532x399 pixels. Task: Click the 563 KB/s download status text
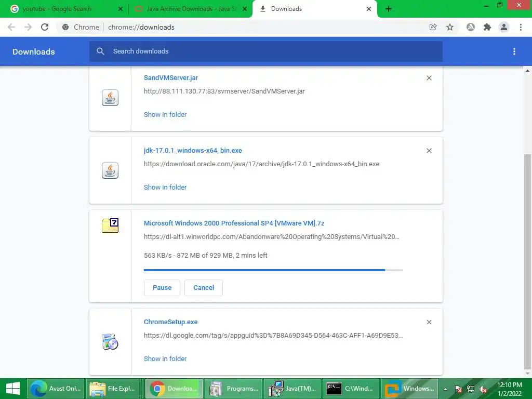coord(205,255)
